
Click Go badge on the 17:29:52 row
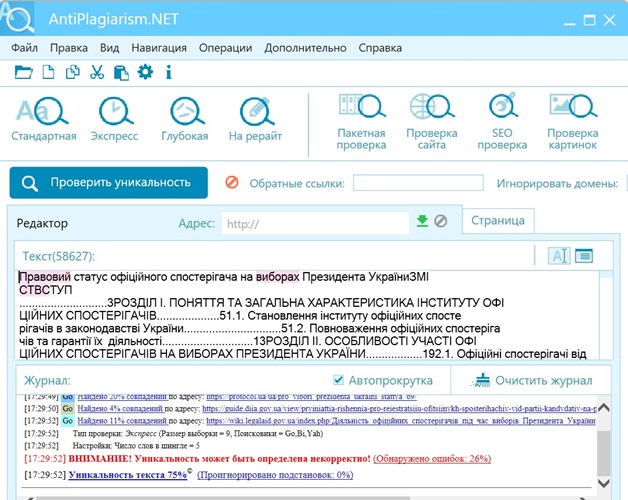pyautogui.click(x=68, y=421)
